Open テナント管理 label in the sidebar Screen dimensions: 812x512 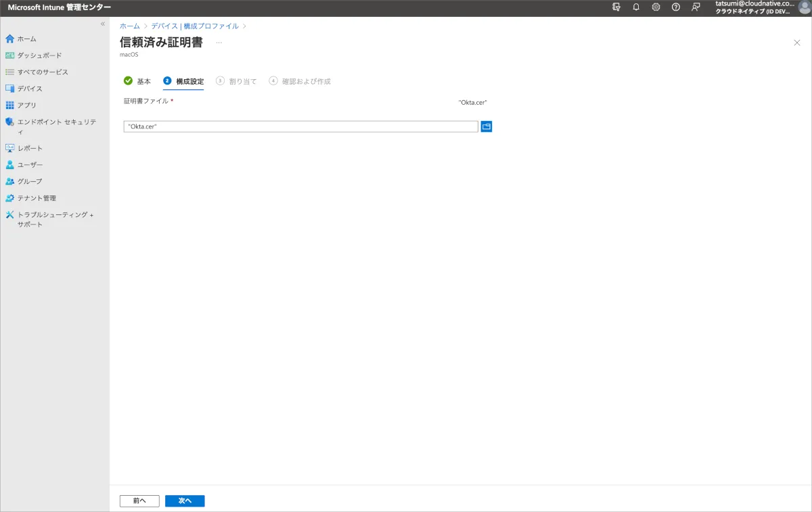coord(37,198)
